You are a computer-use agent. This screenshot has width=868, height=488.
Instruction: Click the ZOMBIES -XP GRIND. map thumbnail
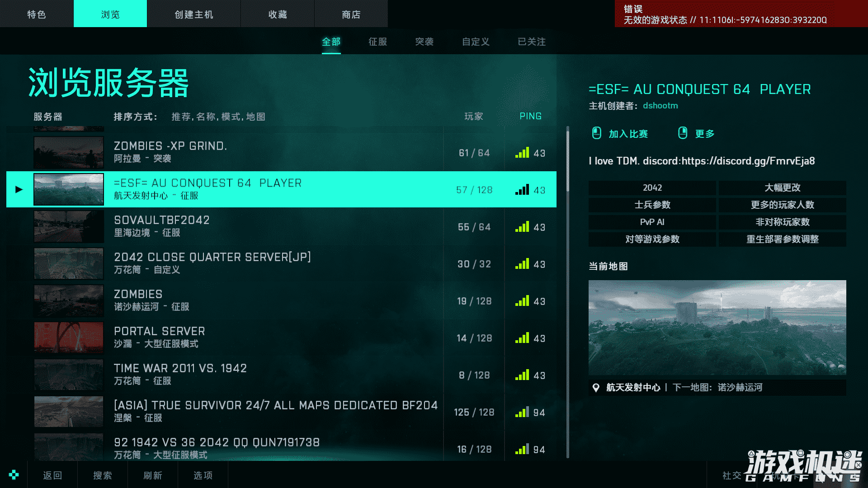[69, 153]
